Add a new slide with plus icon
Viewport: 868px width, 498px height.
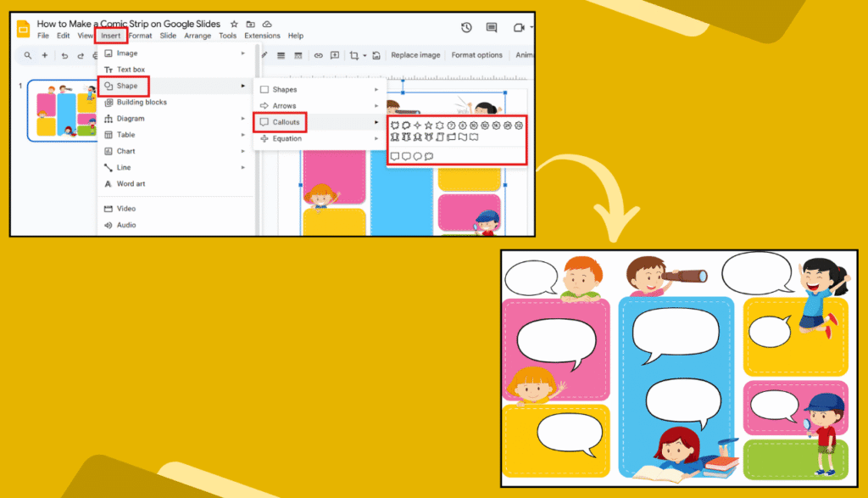pyautogui.click(x=45, y=55)
